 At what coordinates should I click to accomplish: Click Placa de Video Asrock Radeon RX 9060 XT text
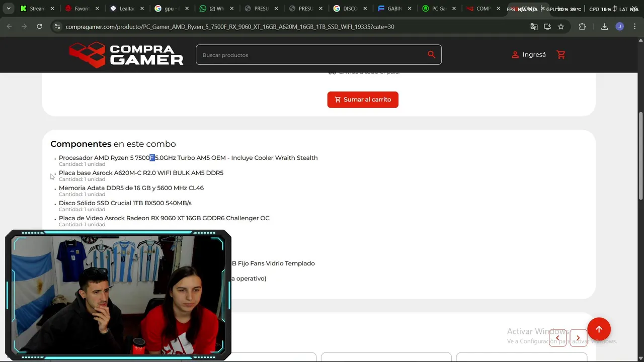tap(164, 218)
